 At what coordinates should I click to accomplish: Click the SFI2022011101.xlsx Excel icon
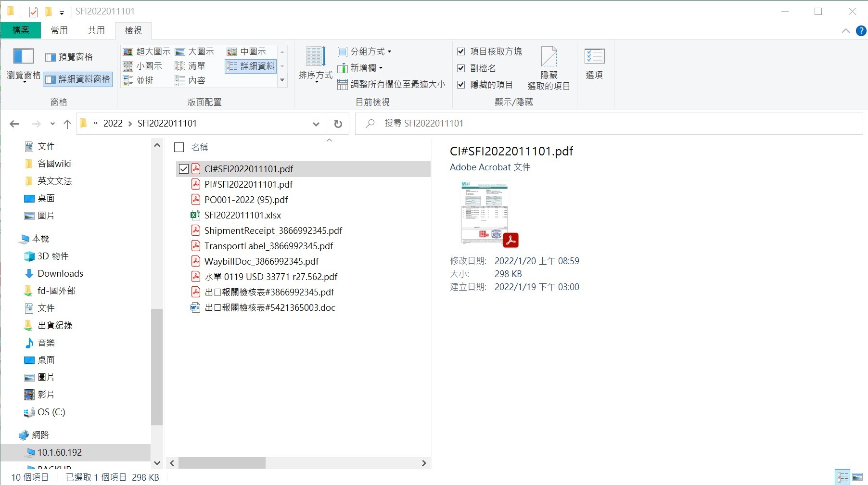point(195,215)
